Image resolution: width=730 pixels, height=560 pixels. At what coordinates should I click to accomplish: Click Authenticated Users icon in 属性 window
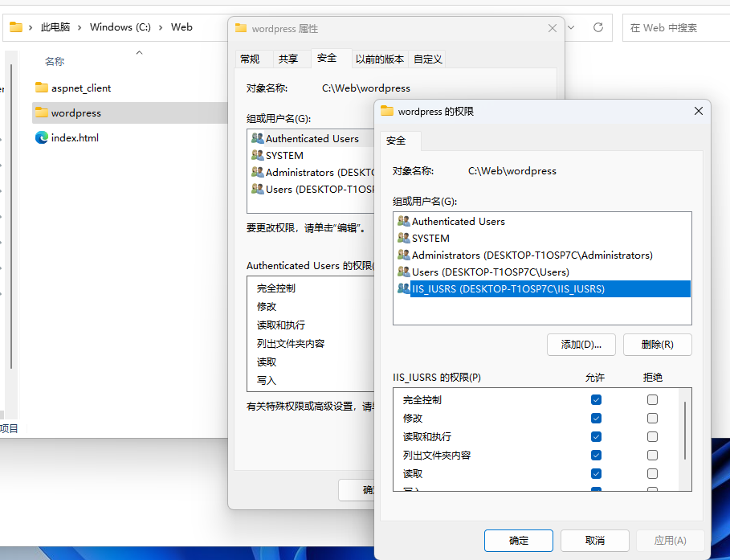pyautogui.click(x=258, y=138)
